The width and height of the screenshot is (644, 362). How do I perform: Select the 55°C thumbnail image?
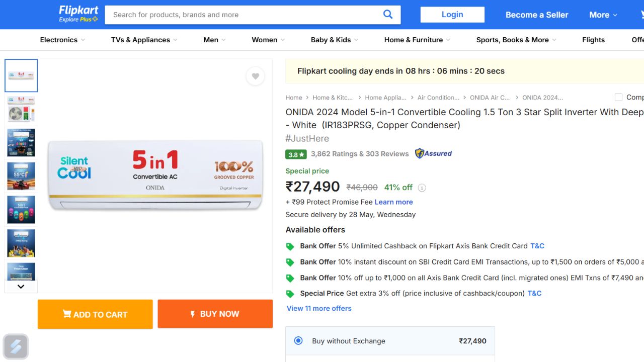21,176
